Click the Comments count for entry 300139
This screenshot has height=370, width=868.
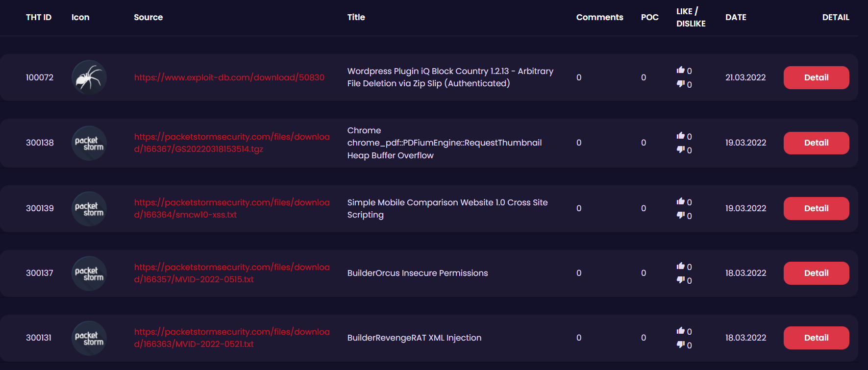[x=579, y=208]
